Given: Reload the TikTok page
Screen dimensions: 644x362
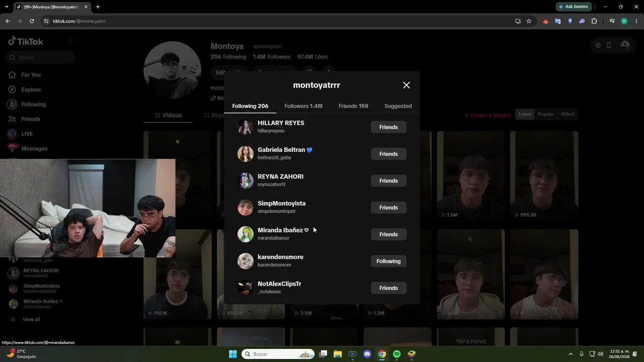Looking at the screenshot, I should 32,21.
